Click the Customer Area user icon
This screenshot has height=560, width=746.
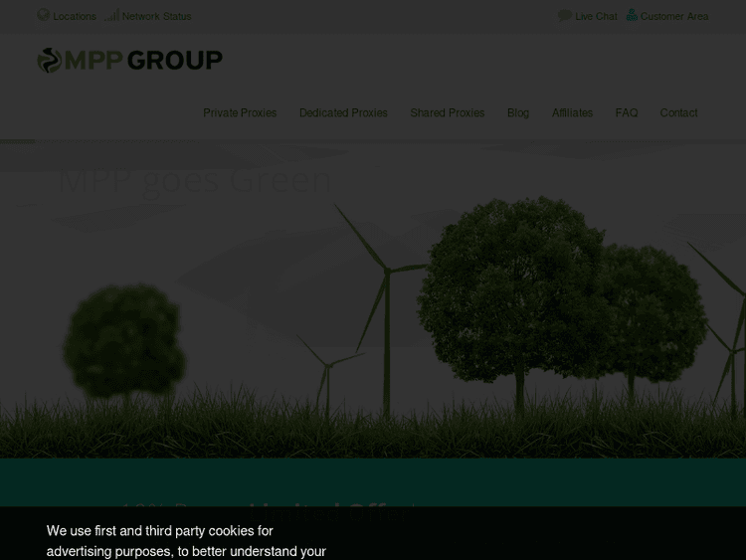tap(631, 15)
